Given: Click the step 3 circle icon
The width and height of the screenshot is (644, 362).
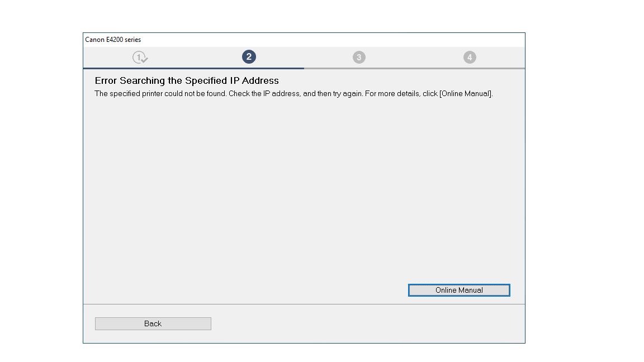Looking at the screenshot, I should 359,57.
